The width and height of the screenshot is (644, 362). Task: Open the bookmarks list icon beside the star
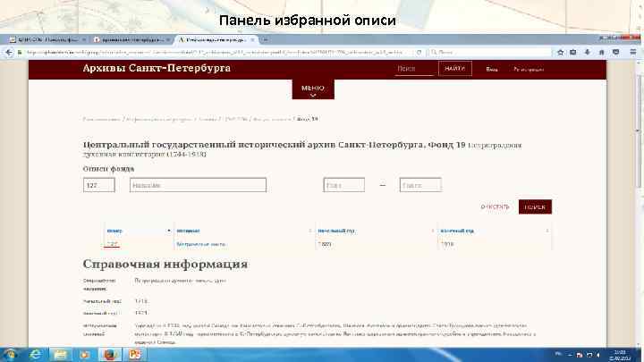573,52
